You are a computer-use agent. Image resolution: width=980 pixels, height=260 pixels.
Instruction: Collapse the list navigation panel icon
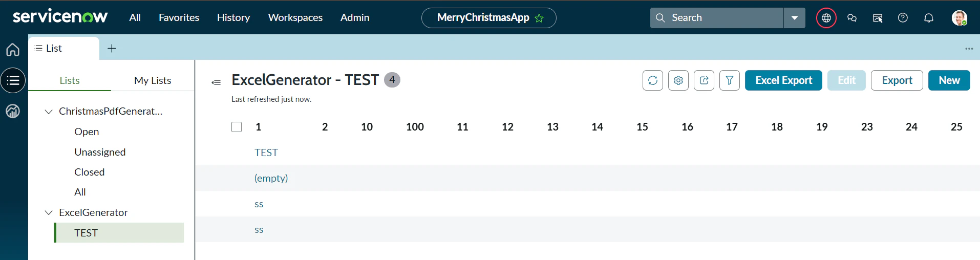[x=217, y=82]
